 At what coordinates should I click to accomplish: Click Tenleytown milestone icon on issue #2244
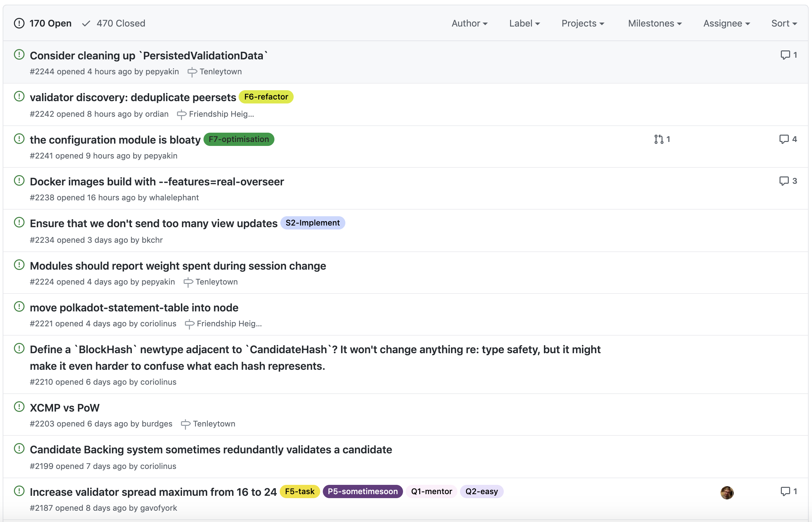pyautogui.click(x=192, y=72)
